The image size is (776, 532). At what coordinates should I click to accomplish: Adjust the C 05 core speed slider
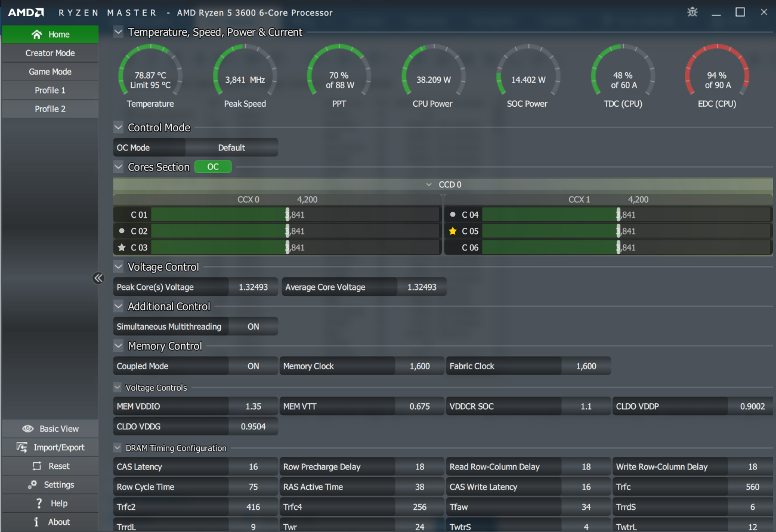click(x=618, y=231)
